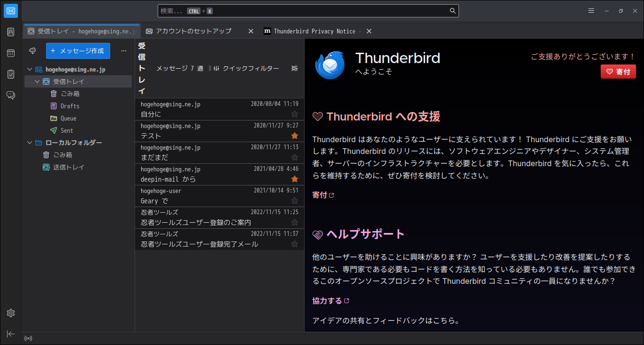Get messages with the cloud download icon
This screenshot has height=345, width=644.
tap(32, 51)
